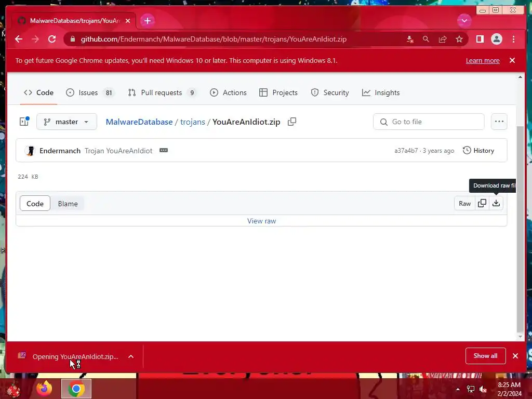This screenshot has height=399, width=532.
Task: Switch to the Code repository tab
Action: [x=38, y=92]
